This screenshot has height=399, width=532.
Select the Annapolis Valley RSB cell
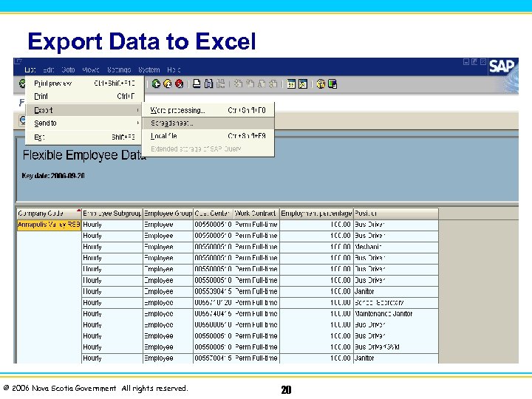(50, 225)
